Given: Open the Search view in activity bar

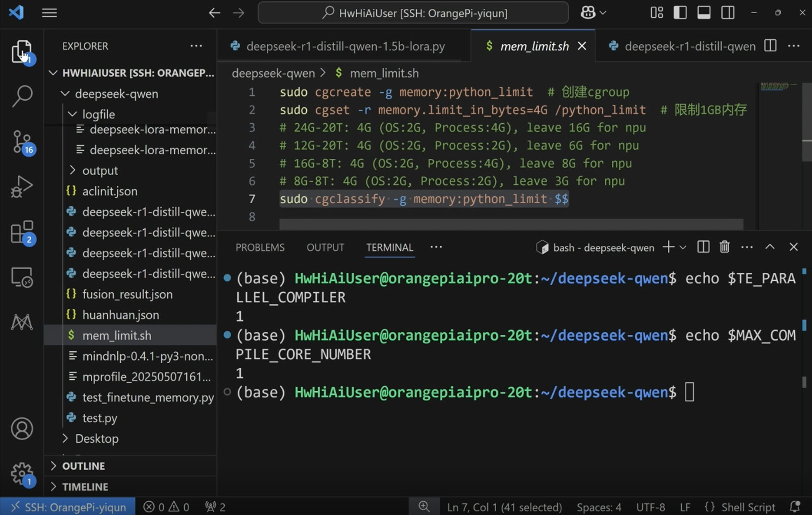Looking at the screenshot, I should (x=22, y=96).
